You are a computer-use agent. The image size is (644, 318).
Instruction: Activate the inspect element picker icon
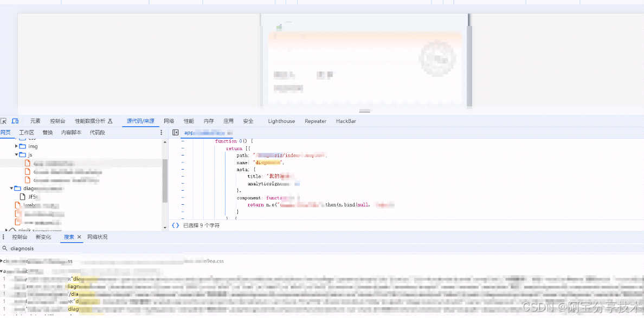pos(3,121)
